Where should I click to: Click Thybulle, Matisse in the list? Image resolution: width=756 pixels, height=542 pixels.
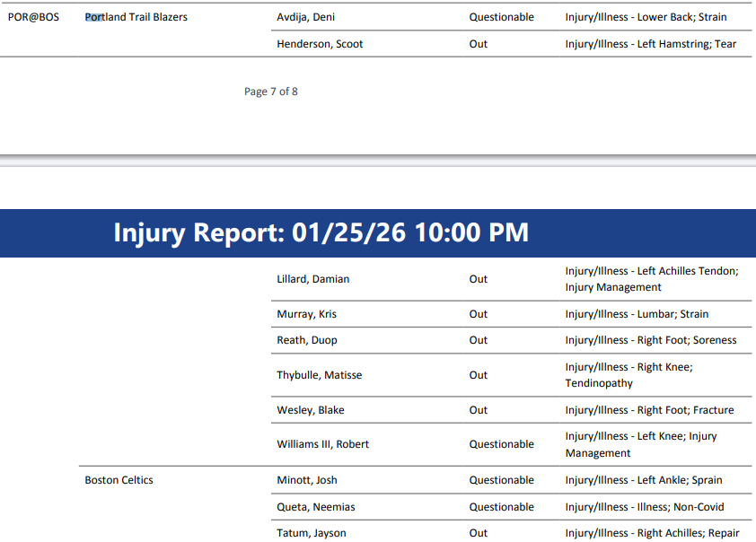point(319,375)
